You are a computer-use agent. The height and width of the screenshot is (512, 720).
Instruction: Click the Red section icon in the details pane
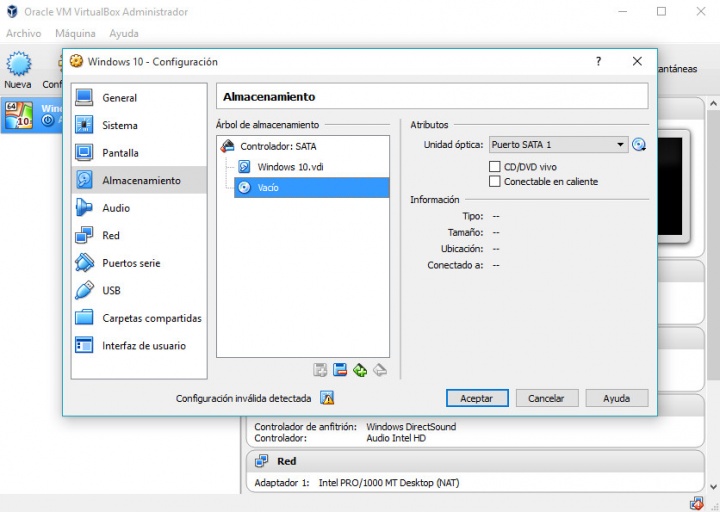(262, 461)
